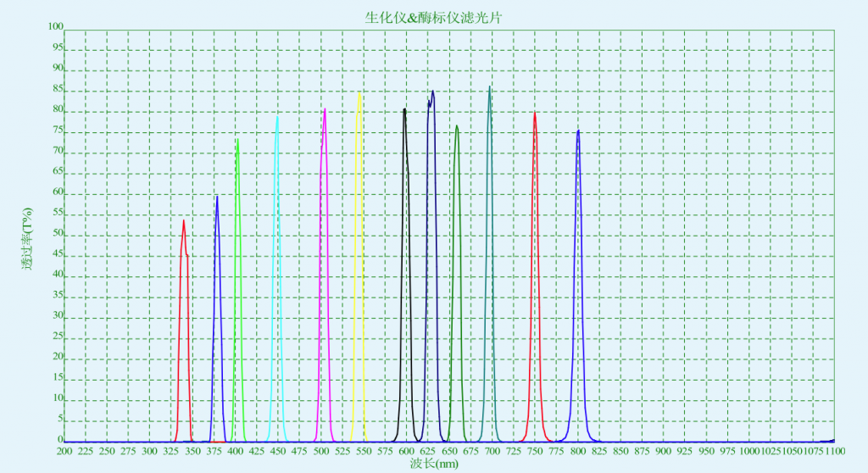Pick the yellow peak near 545 nm
This screenshot has width=868, height=473.
[359, 95]
